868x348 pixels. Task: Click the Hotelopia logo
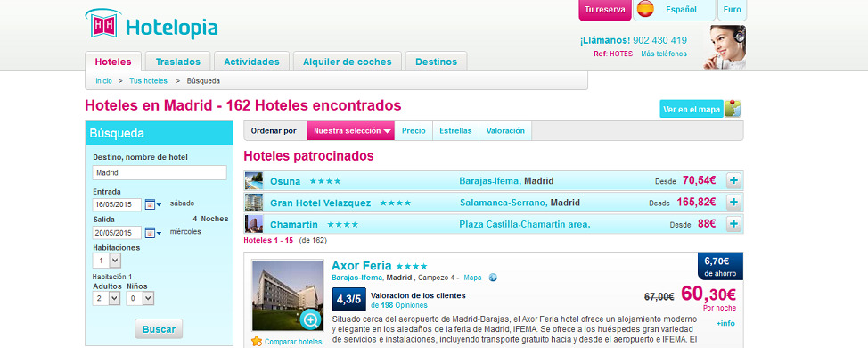151,25
